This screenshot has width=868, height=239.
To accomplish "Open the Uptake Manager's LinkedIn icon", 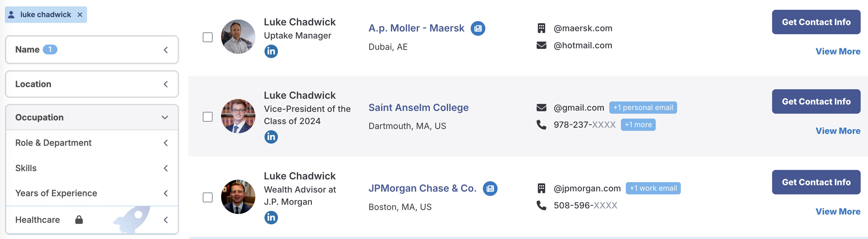I will [271, 51].
